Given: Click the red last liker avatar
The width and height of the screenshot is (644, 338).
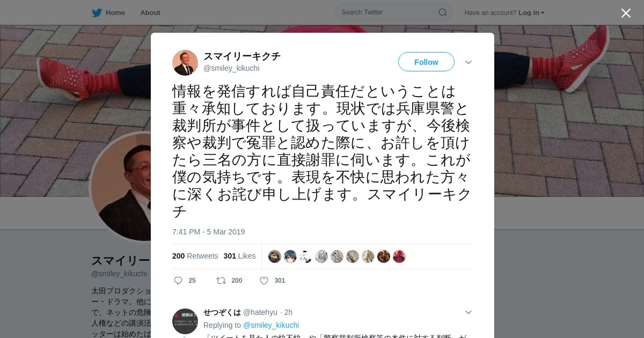Looking at the screenshot, I should point(399,256).
